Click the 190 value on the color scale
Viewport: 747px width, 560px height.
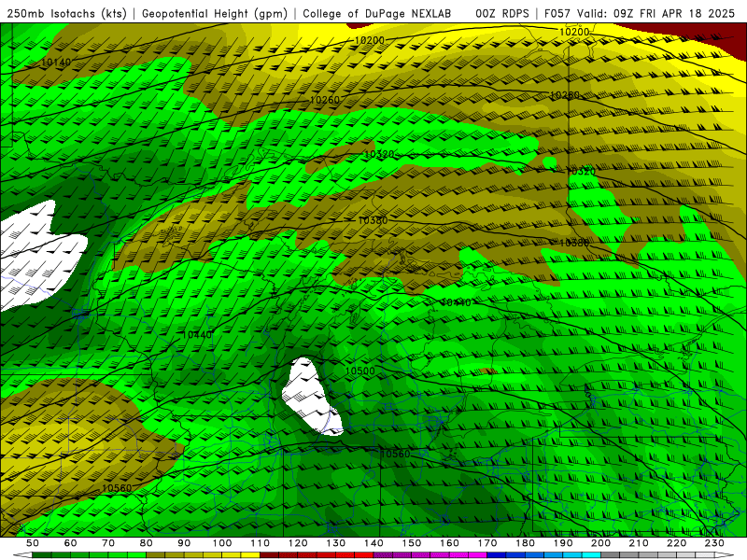pyautogui.click(x=563, y=543)
